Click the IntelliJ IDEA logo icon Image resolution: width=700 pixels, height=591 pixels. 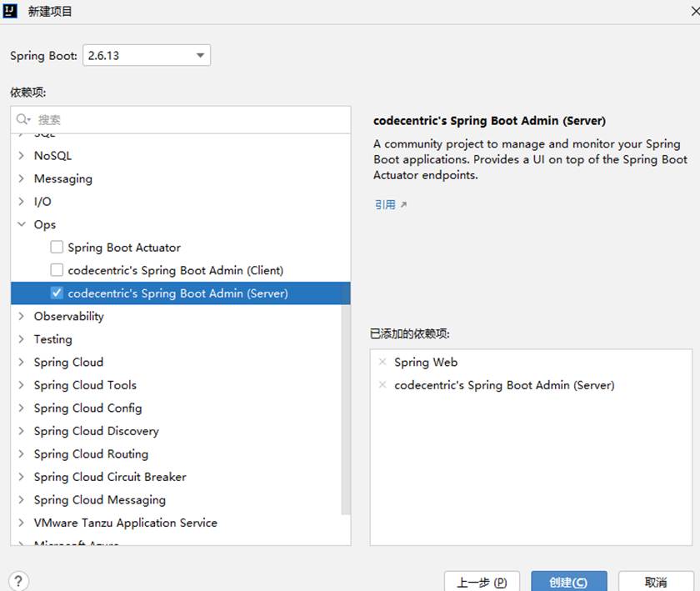pos(10,11)
